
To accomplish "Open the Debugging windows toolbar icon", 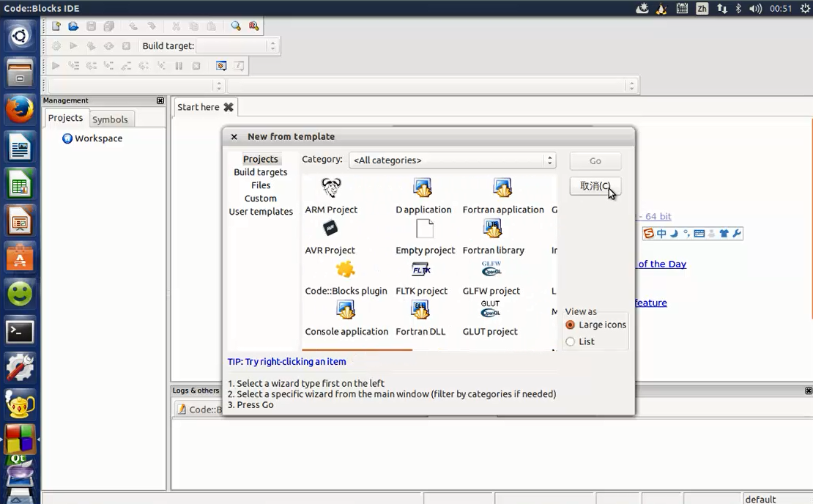I will click(221, 66).
